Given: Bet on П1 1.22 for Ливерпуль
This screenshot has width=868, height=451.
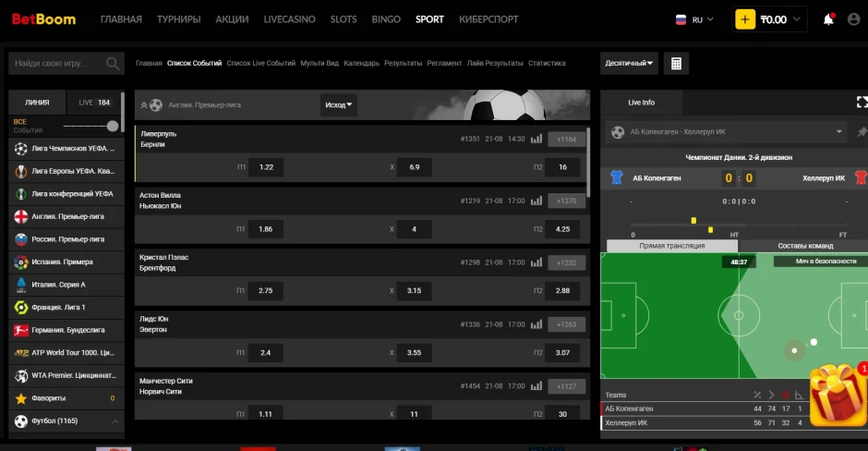Looking at the screenshot, I should pos(266,166).
